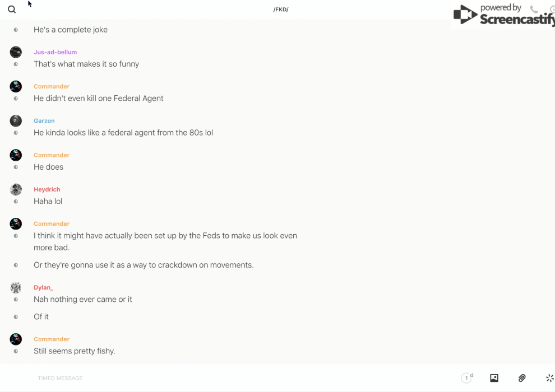Open Jus-ad-bellum's avatar
This screenshot has height=392, width=555.
16,52
